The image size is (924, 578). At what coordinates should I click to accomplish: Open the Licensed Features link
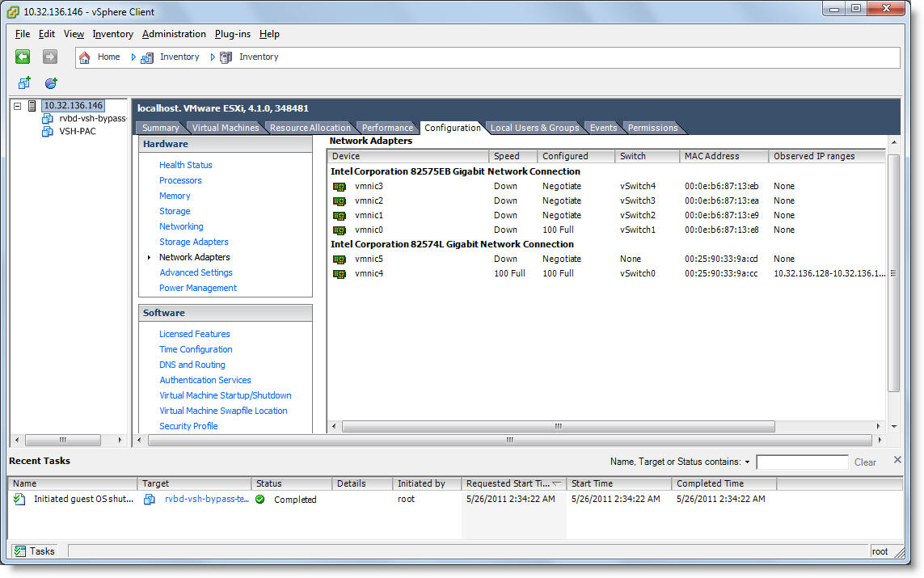(195, 334)
